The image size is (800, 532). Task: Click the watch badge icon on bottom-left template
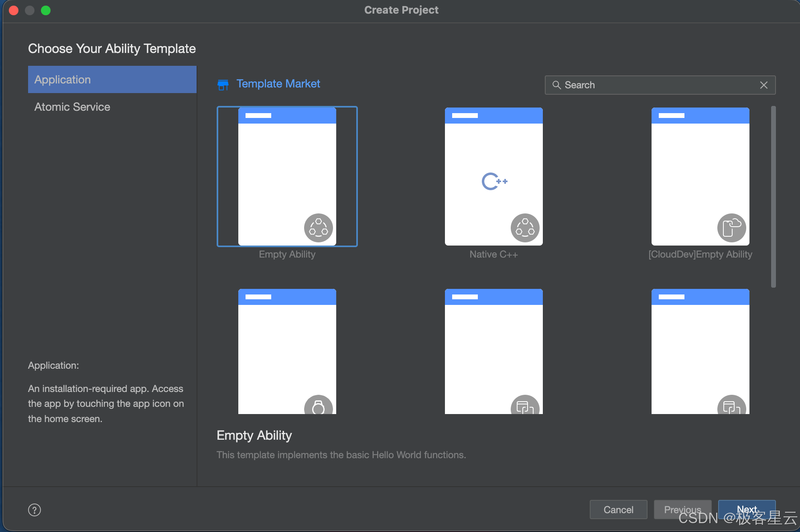(x=319, y=404)
